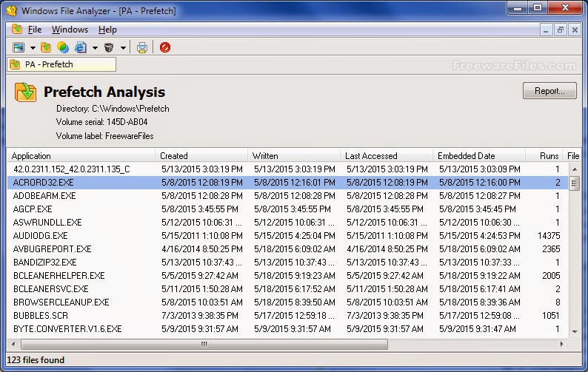588x372 pixels.
Task: Click Created date 7/3/2013 9:38:35 PM cell
Action: point(200,316)
